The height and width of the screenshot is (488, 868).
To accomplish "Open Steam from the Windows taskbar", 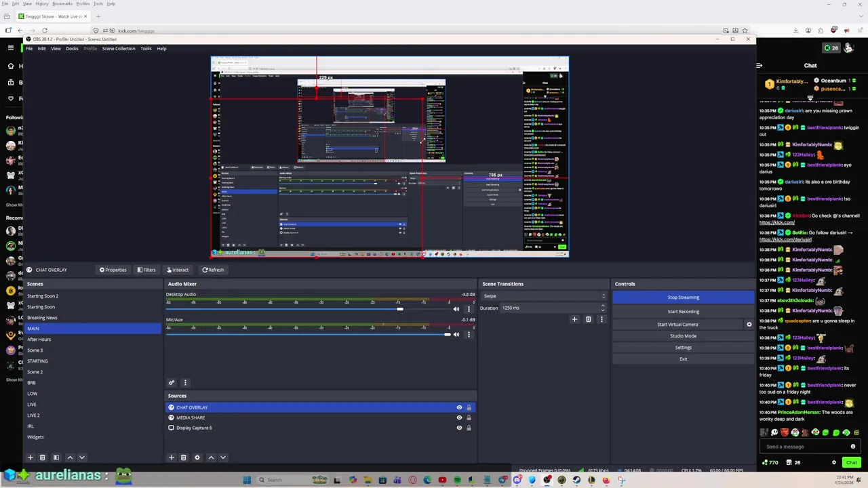I will 577,480.
